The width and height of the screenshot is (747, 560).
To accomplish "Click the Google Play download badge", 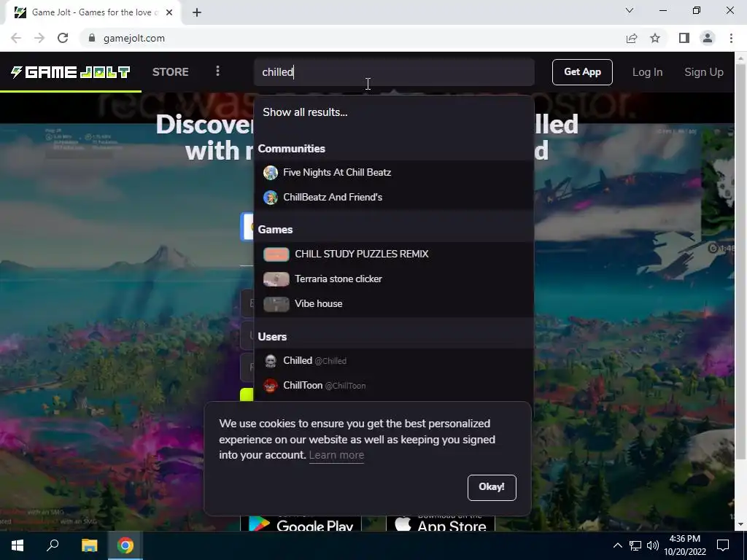I will point(301,524).
